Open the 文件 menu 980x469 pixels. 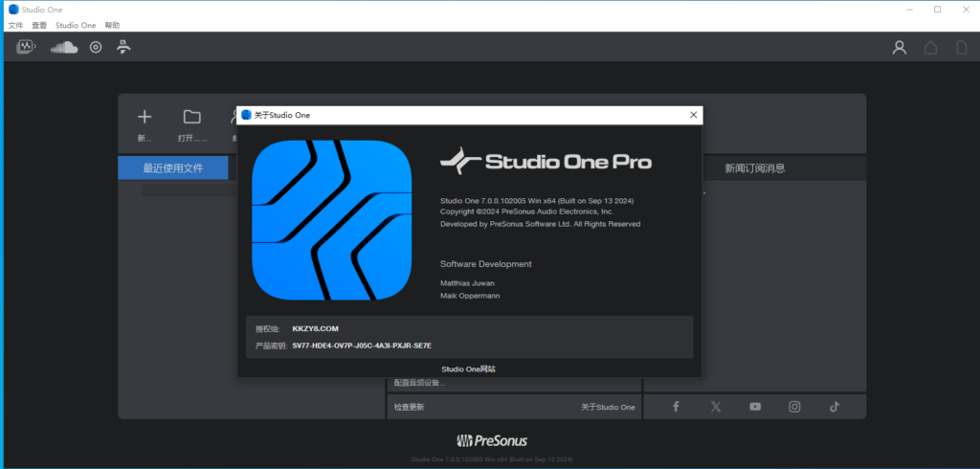[x=15, y=26]
